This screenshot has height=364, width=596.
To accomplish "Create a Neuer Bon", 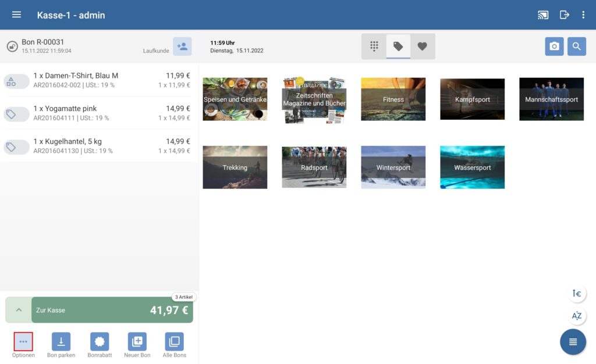I will [x=137, y=342].
